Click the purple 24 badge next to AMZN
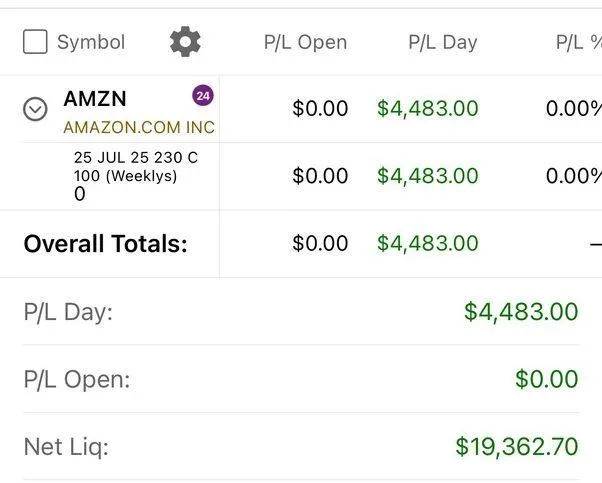The width and height of the screenshot is (602, 483). click(x=203, y=96)
